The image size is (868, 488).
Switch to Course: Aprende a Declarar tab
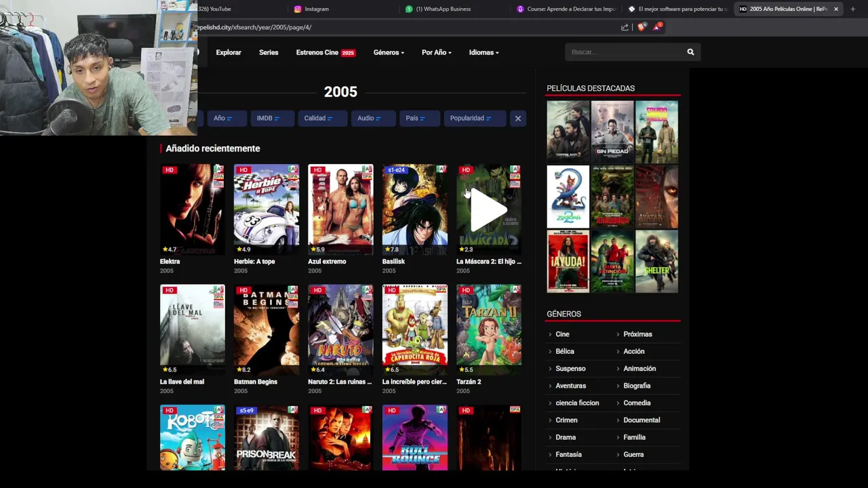click(566, 9)
